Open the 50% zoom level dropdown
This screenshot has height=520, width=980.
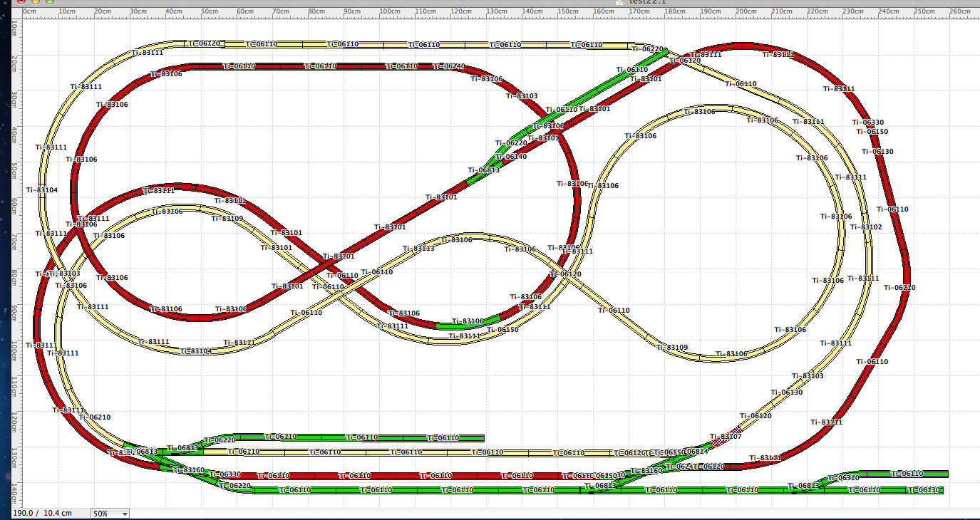(110, 514)
